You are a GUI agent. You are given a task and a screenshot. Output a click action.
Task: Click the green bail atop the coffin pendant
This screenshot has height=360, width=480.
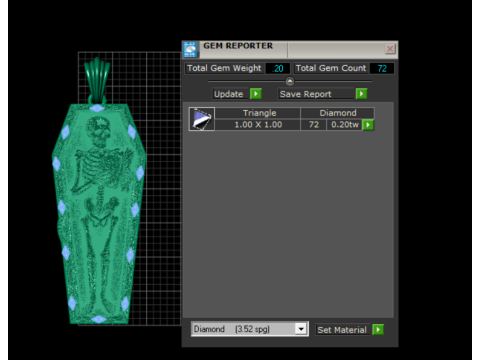(97, 80)
